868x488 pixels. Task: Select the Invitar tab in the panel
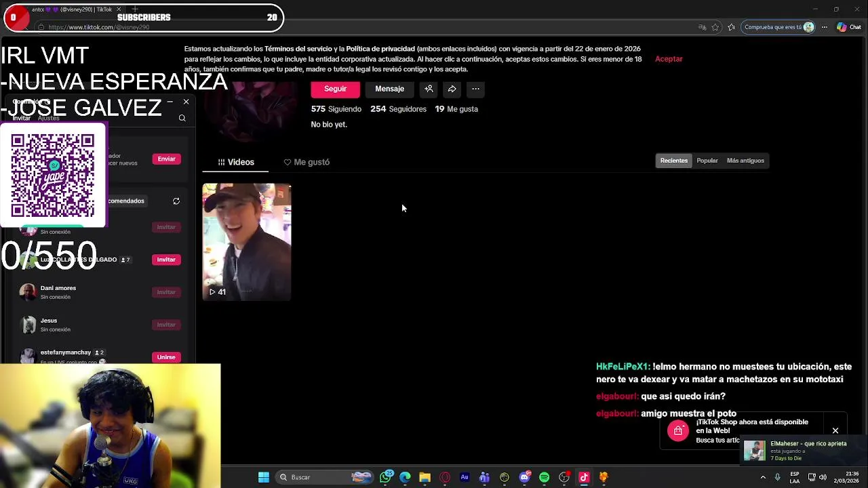pyautogui.click(x=21, y=118)
